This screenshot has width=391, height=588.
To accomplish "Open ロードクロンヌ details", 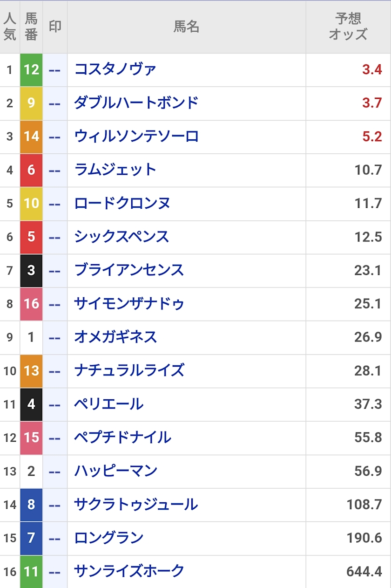I will click(x=122, y=204).
